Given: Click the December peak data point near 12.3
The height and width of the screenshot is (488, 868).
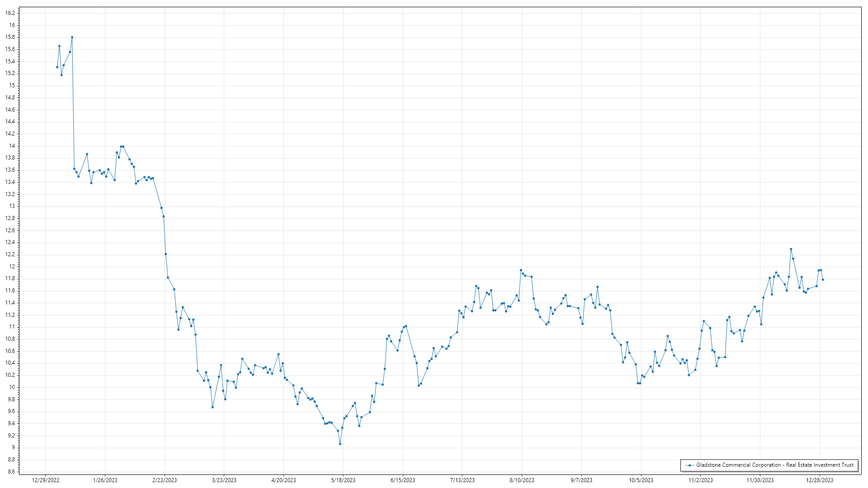Looking at the screenshot, I should (791, 249).
